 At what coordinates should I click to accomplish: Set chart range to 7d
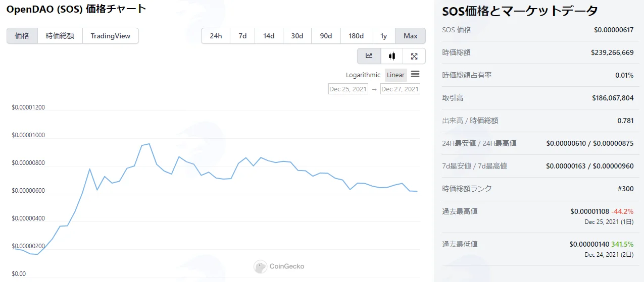coord(242,36)
